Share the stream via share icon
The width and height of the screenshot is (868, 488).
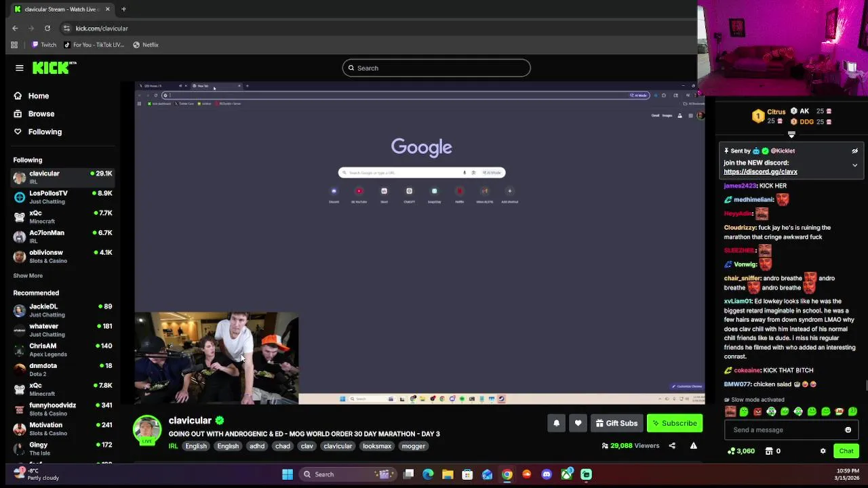pos(672,445)
